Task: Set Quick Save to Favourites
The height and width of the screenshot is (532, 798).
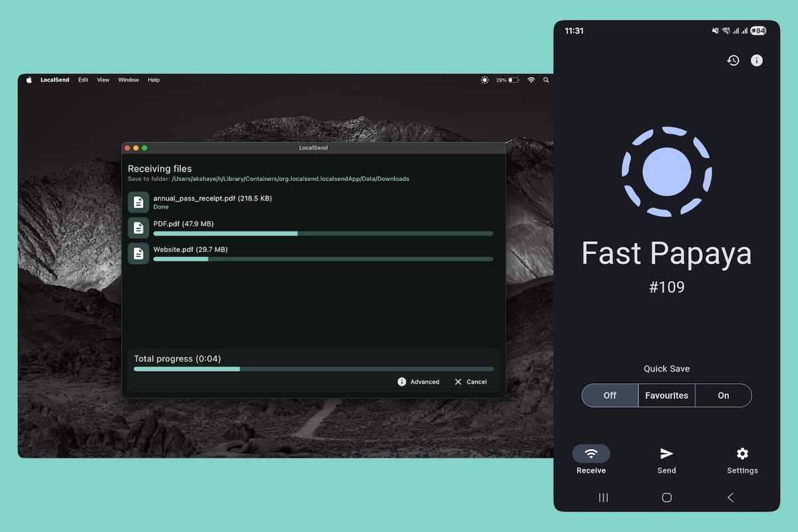Action: [667, 395]
